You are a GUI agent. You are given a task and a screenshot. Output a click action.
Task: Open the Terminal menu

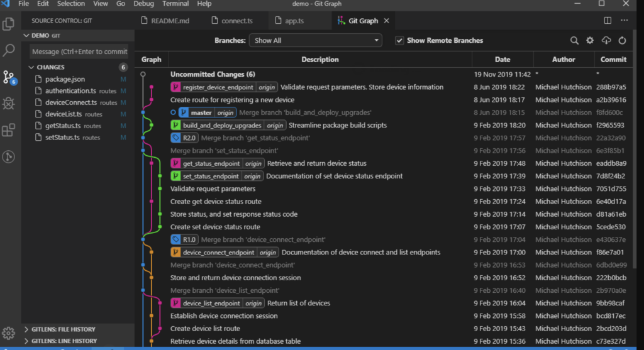175,4
